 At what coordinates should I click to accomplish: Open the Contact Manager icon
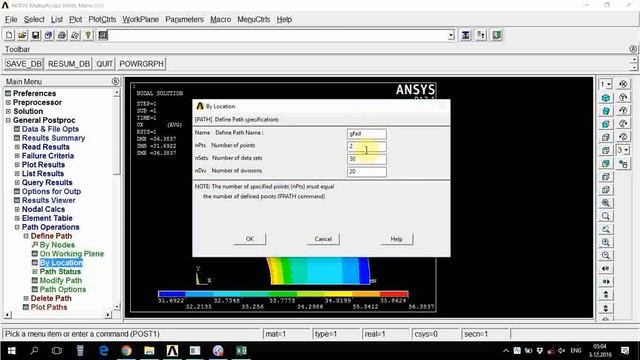(497, 36)
